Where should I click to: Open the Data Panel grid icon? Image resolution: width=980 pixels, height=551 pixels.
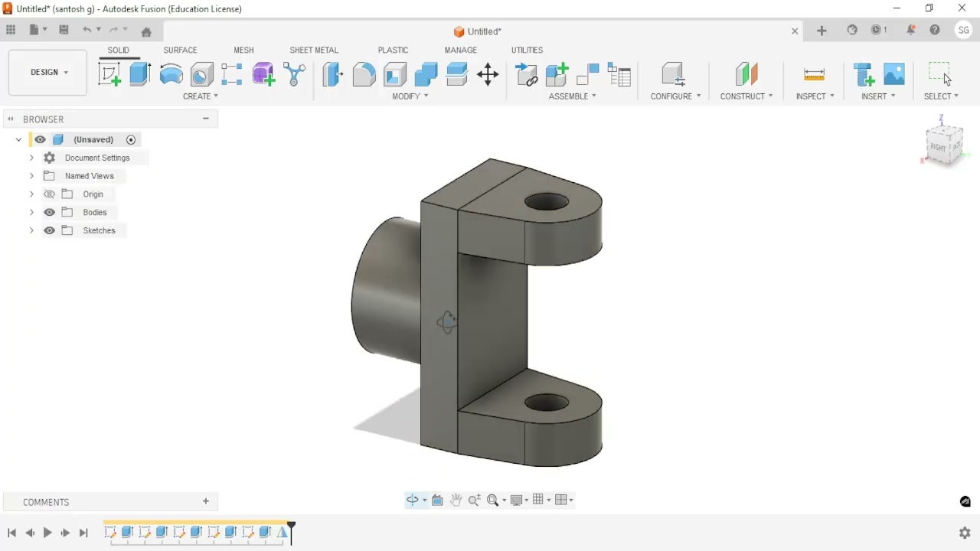coord(11,30)
